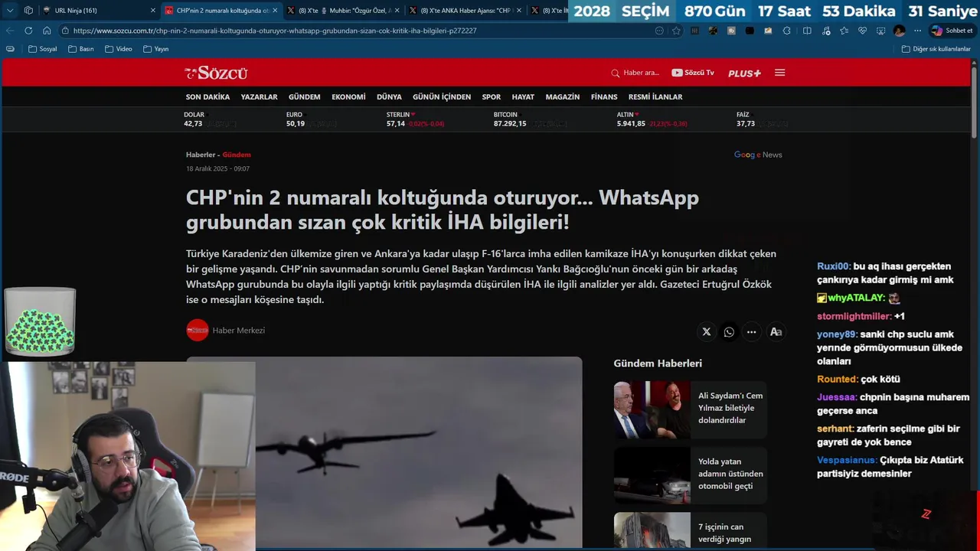
Task: Open SPOR menu item
Action: point(491,97)
